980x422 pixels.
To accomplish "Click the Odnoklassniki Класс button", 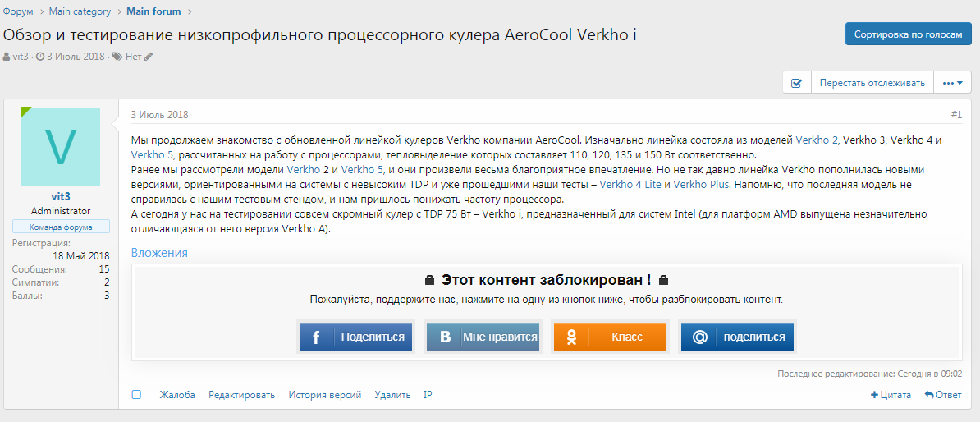I will click(x=609, y=337).
